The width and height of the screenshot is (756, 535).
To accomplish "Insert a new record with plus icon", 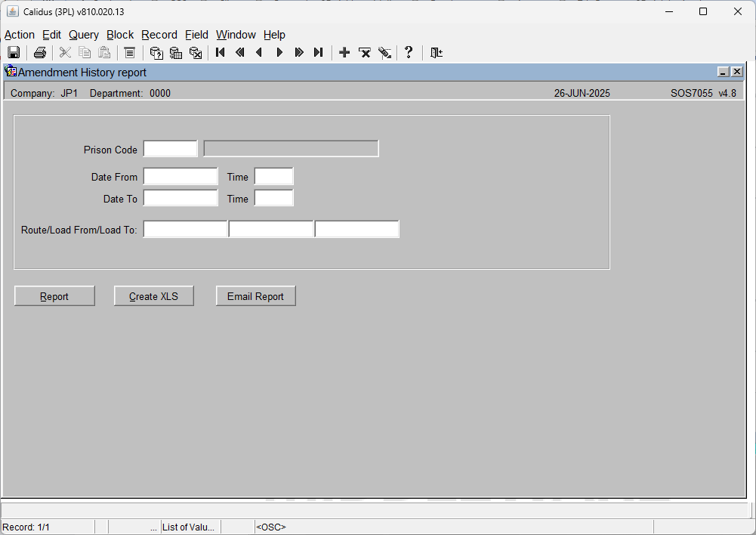I will [344, 52].
